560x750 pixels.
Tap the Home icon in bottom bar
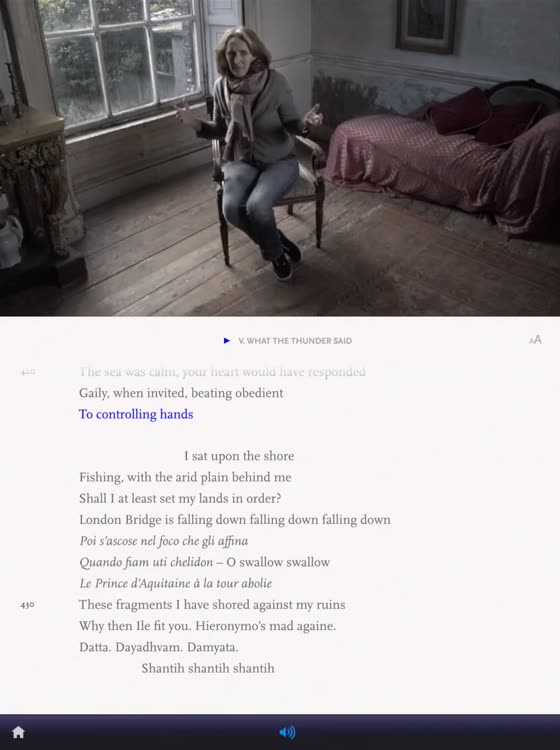(18, 732)
